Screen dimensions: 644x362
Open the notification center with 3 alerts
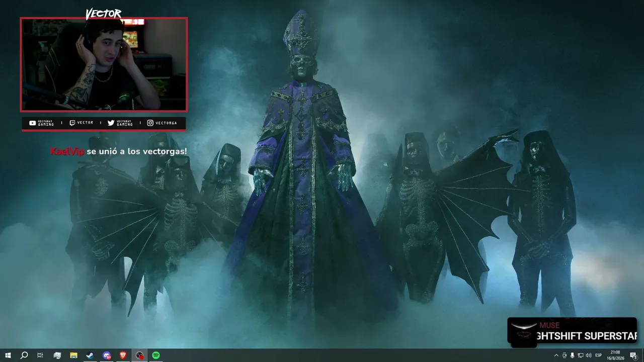point(634,355)
